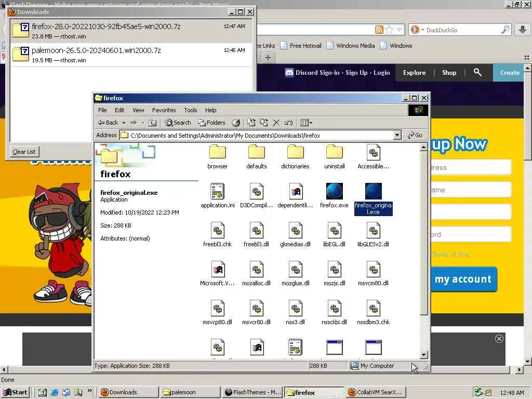The height and width of the screenshot is (399, 532).
Task: Click the History toolbar icon
Action: [236, 123]
